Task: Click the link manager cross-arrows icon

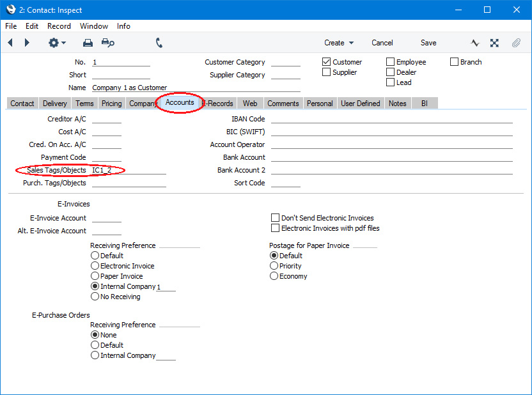Action: (x=494, y=43)
